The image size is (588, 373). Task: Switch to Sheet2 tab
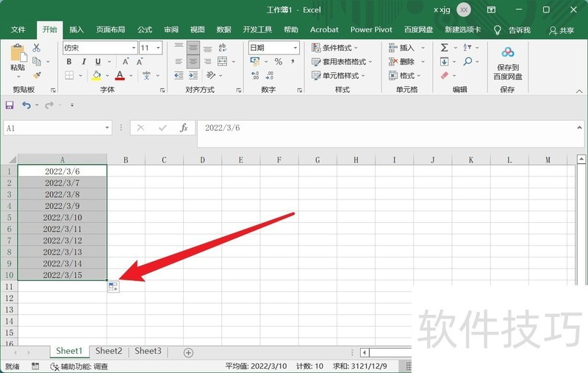[109, 351]
